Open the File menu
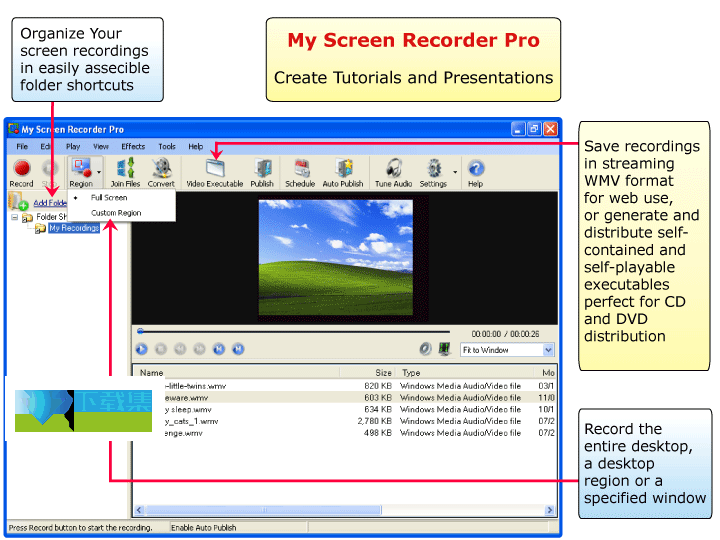This screenshot has height=540, width=720. tap(22, 146)
